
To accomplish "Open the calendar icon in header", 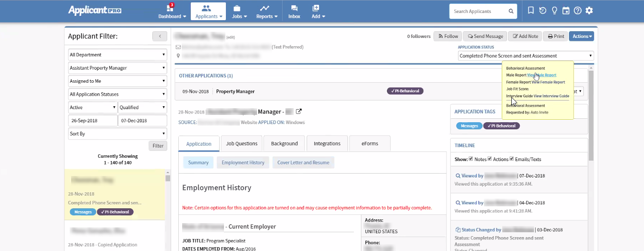I will pyautogui.click(x=566, y=11).
